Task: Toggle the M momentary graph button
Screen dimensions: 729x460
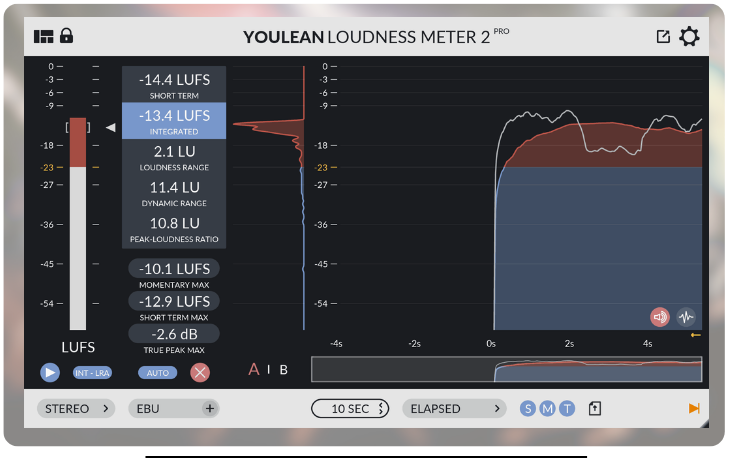Action: 547,409
